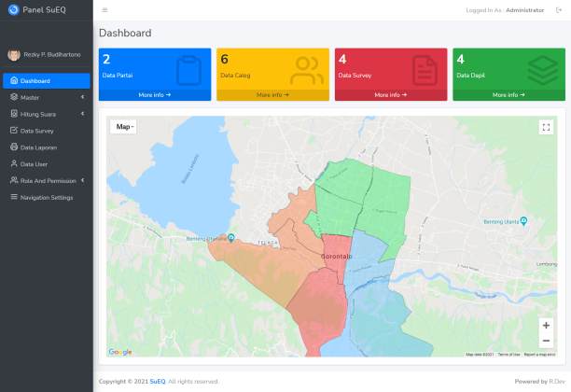
Task: Click the user avatar of Rezky P. Budihartono
Action: (13, 55)
